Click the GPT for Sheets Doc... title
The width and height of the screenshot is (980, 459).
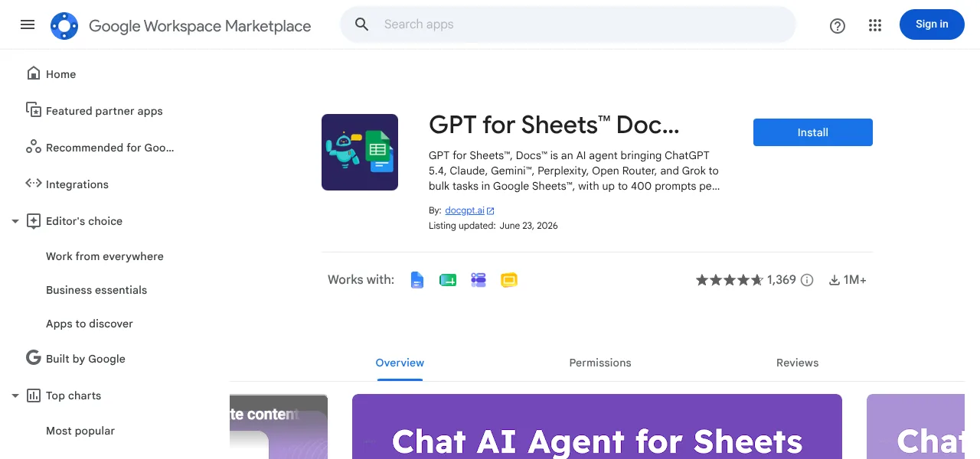(554, 125)
